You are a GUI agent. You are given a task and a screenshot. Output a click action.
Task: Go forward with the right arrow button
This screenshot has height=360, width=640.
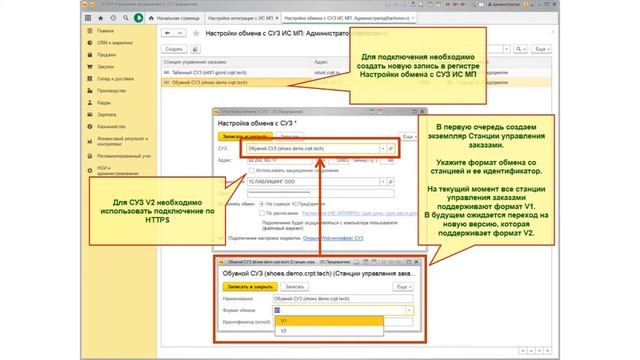pyautogui.click(x=180, y=33)
